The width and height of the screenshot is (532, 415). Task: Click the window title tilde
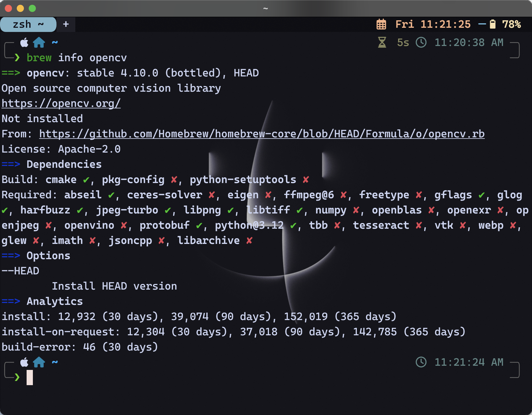pos(265,8)
